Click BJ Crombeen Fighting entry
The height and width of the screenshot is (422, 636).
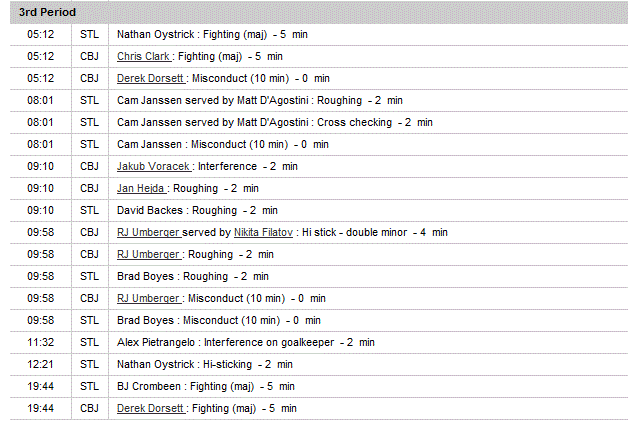(x=205, y=386)
